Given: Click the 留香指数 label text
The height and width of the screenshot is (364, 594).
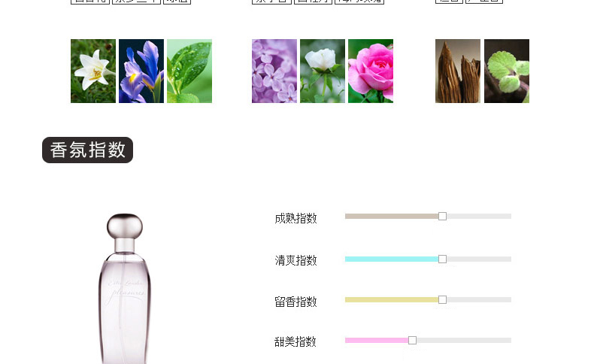Looking at the screenshot, I should pos(295,302).
